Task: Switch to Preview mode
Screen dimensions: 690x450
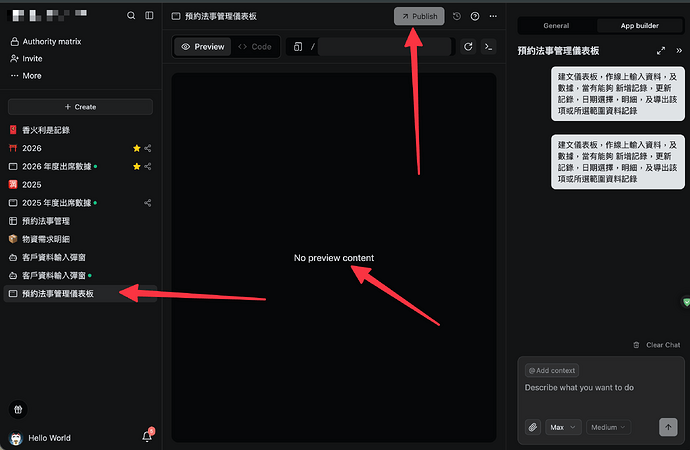Action: 203,47
